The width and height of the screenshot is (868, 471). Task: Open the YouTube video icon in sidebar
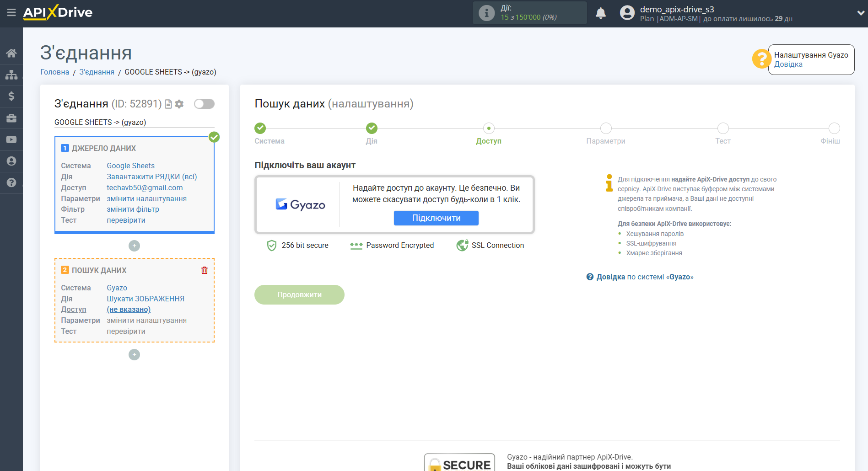[x=11, y=139]
